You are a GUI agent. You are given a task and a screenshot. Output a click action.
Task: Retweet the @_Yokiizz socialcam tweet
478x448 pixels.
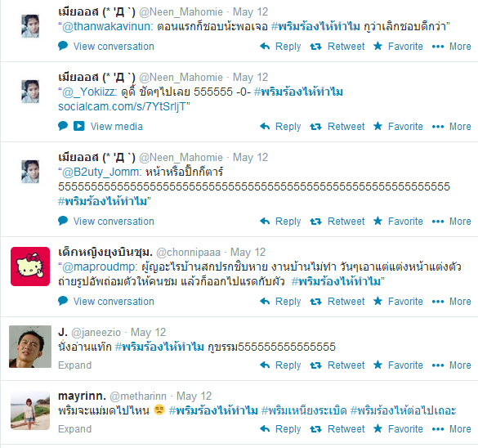tap(337, 126)
